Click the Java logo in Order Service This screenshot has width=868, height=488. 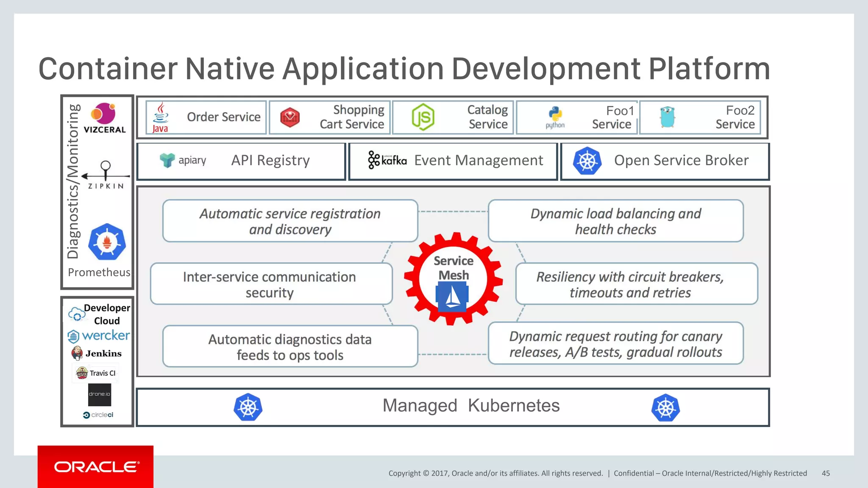point(160,117)
